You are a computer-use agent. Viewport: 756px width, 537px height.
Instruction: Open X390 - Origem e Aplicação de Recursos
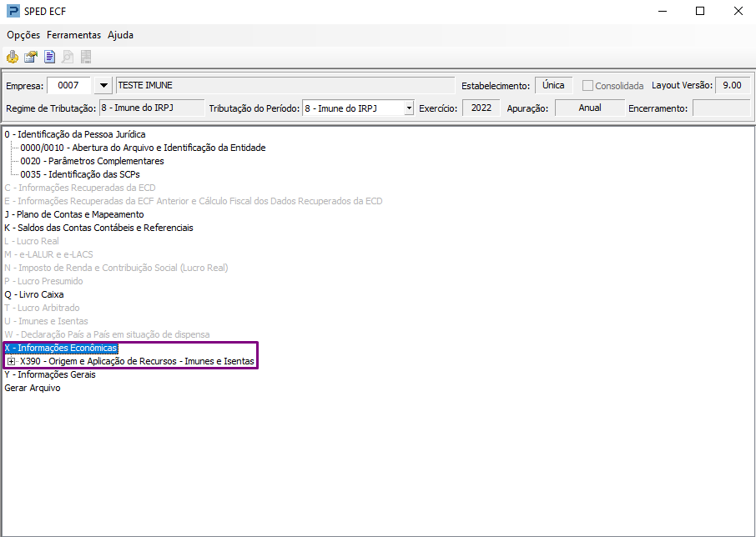[137, 361]
